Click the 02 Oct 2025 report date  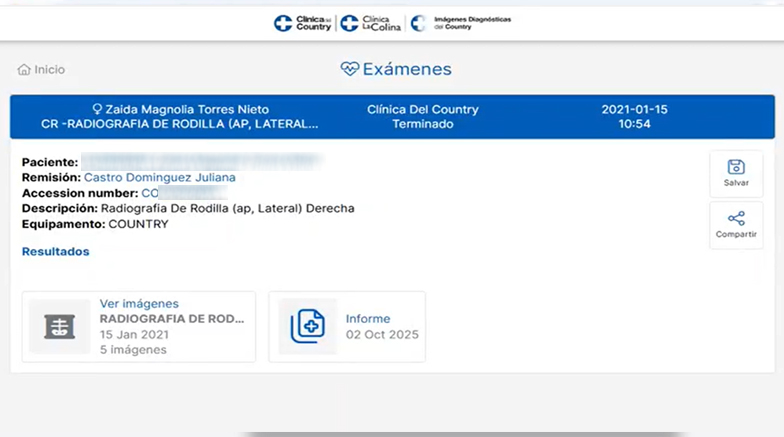382,334
